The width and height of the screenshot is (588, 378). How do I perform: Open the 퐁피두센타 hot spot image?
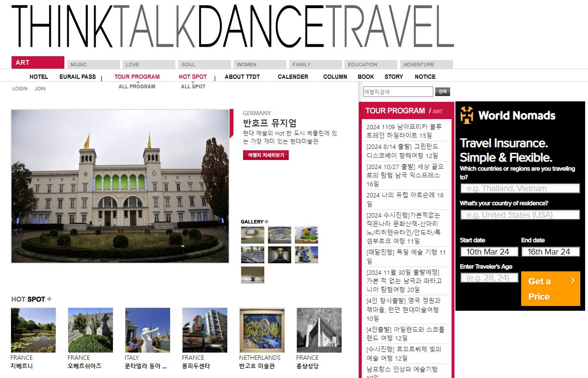(x=205, y=330)
